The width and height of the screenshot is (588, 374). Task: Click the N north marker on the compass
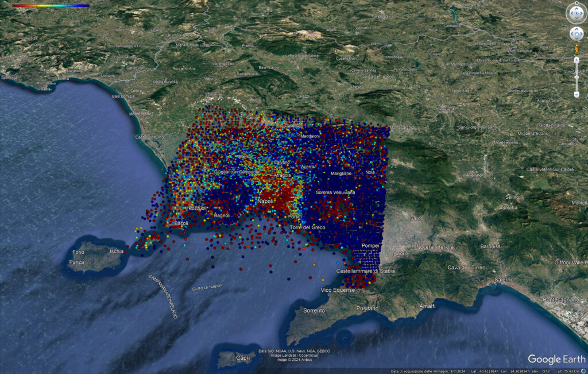click(576, 4)
